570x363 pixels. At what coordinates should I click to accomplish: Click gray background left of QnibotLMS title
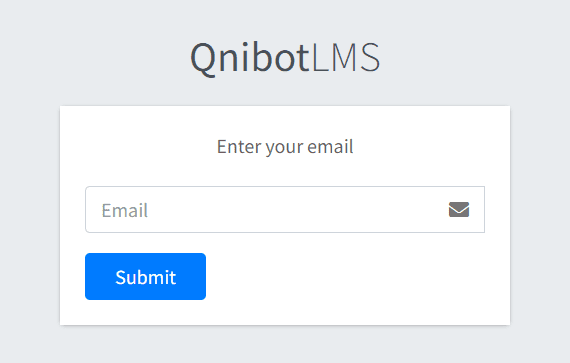[x=95, y=57]
